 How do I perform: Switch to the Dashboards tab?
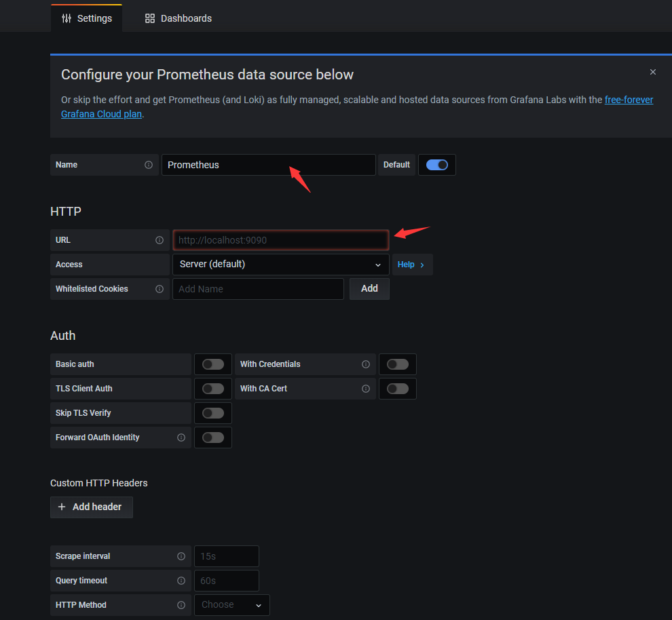click(179, 18)
